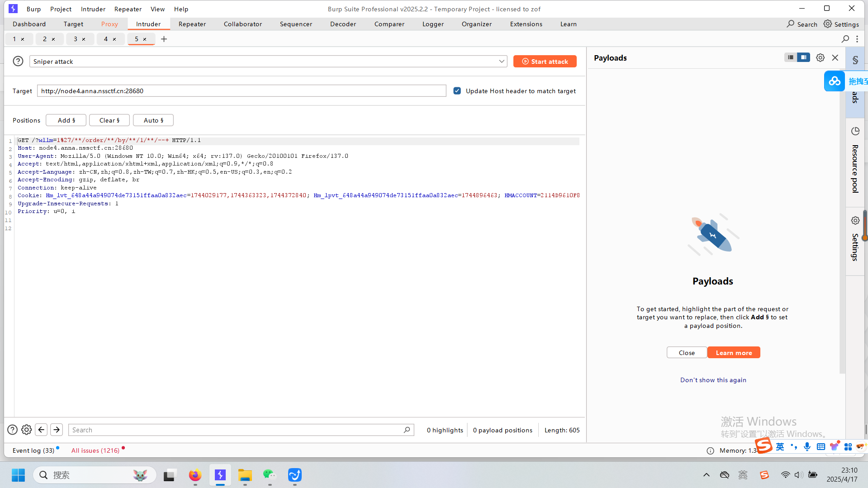Switch to the list panel layout
Screen dimensions: 868x488
point(791,57)
